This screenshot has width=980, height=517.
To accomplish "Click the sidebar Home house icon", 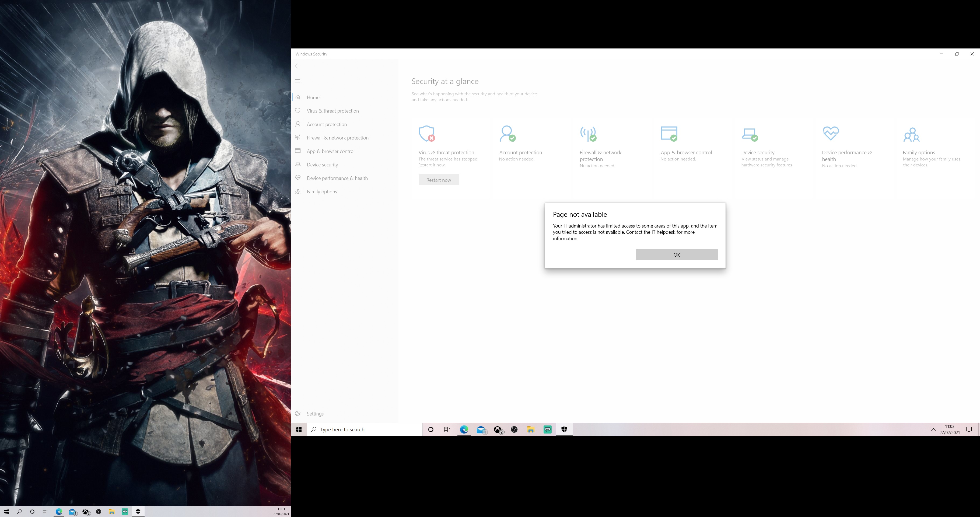I will (x=298, y=97).
